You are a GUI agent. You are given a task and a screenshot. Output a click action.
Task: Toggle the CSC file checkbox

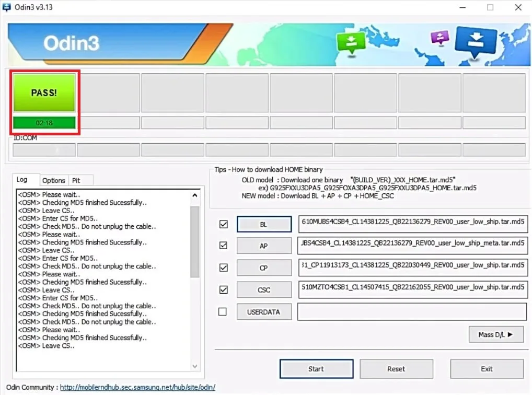click(223, 290)
